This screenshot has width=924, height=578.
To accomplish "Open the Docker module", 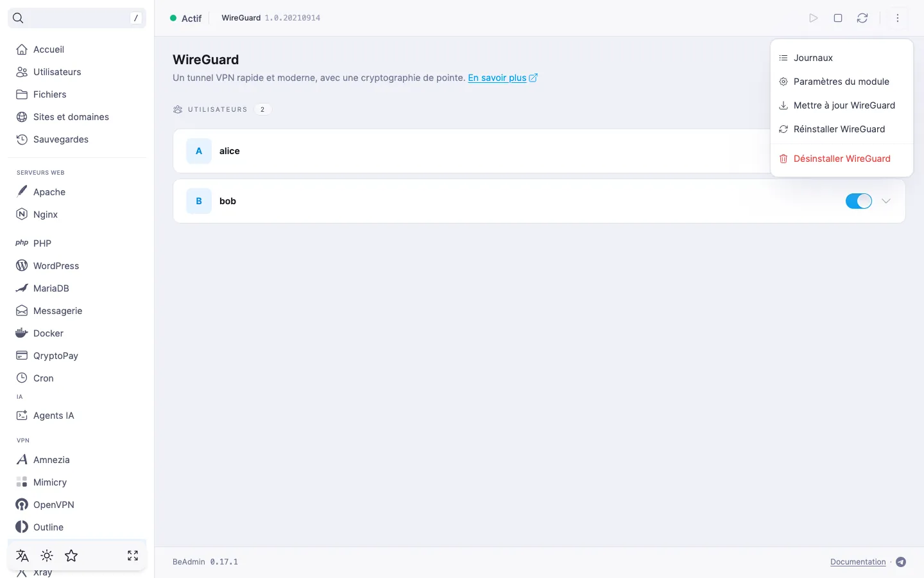I will point(77,333).
